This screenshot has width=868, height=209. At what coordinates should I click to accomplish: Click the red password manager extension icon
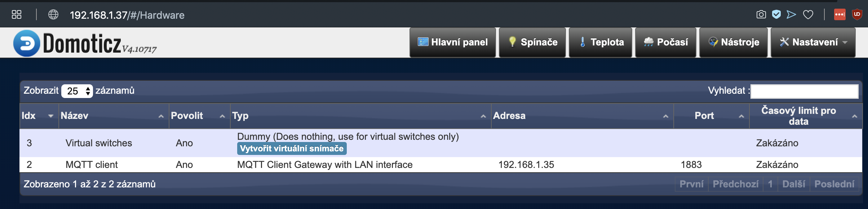click(x=840, y=15)
